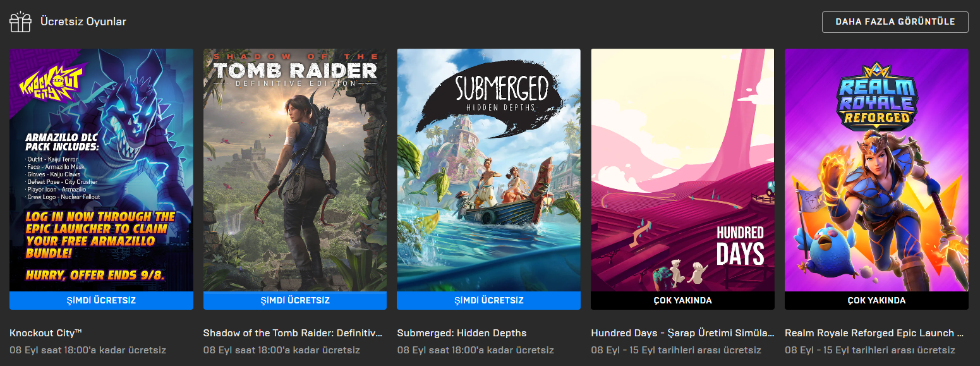Viewport: 980px width, 366px height.
Task: Open Hundred Days - Şarap Üretimi title link
Action: [x=682, y=333]
